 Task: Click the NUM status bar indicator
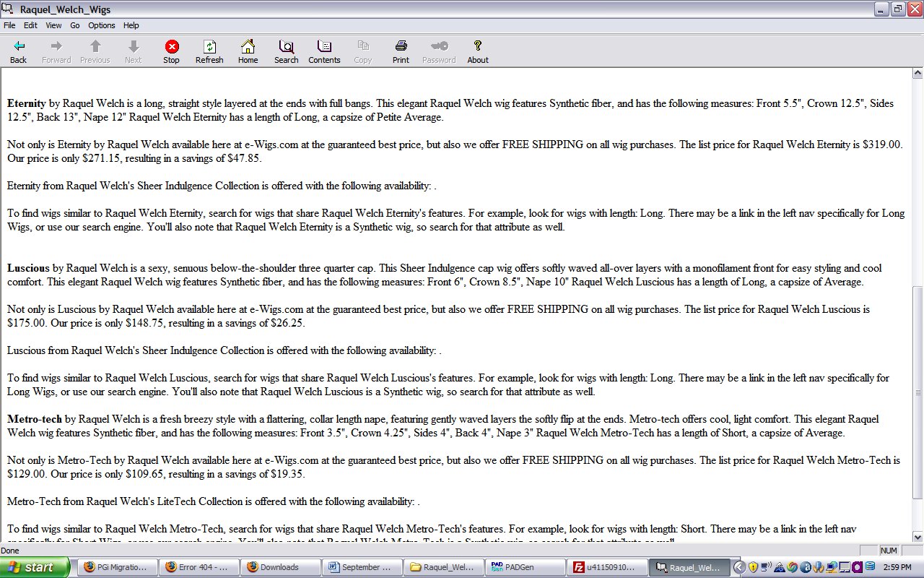[889, 551]
